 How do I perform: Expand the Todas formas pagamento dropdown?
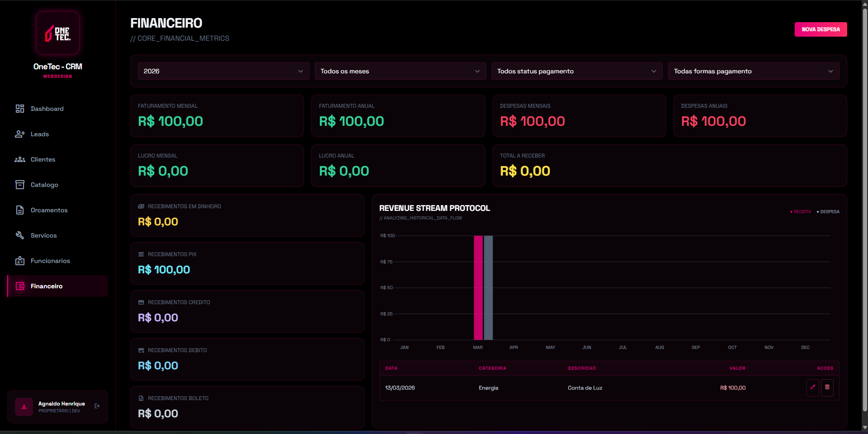pyautogui.click(x=753, y=71)
